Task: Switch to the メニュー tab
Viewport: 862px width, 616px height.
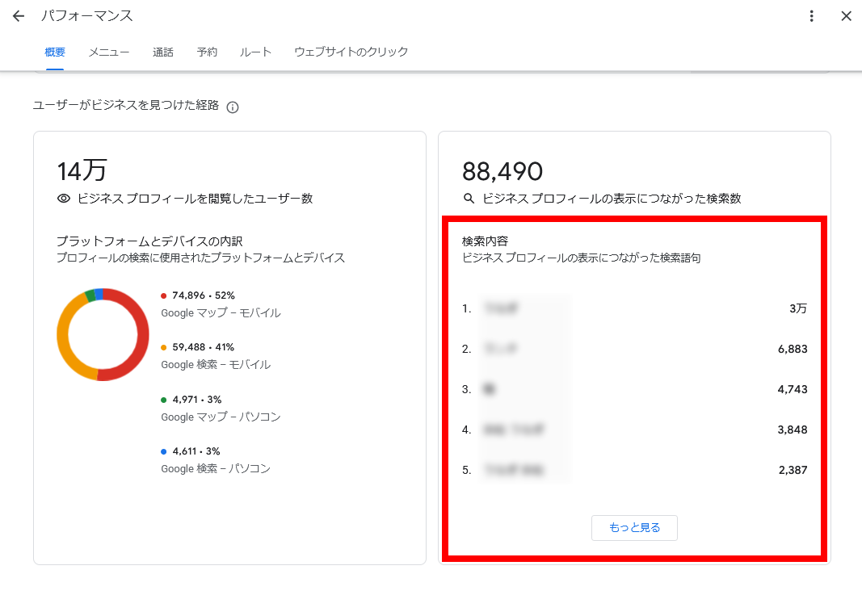Action: coord(109,52)
